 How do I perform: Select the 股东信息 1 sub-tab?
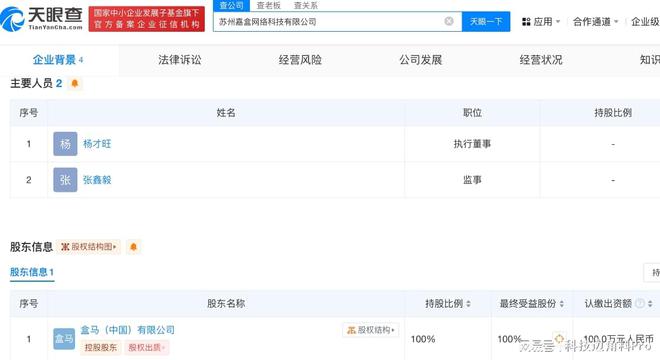32,272
